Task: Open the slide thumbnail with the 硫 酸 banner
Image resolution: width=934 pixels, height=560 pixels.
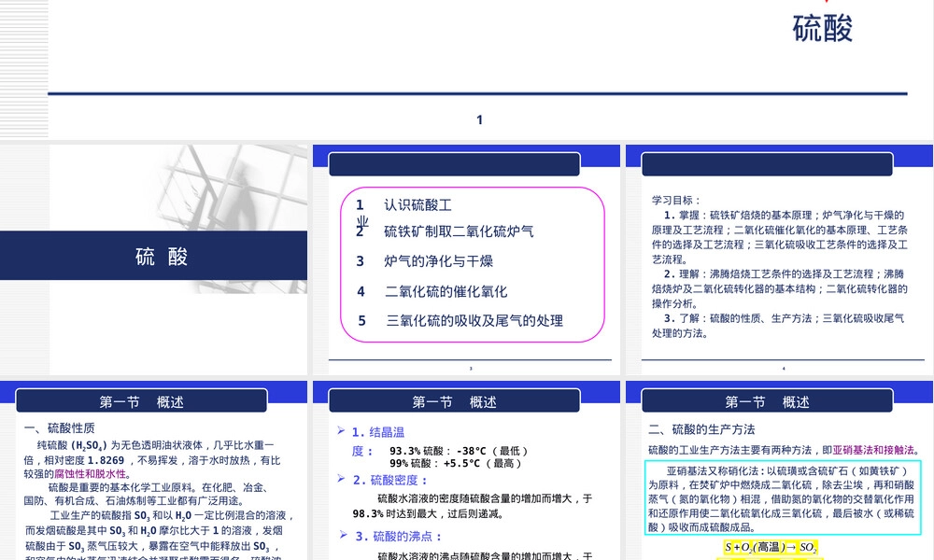Action: (154, 259)
